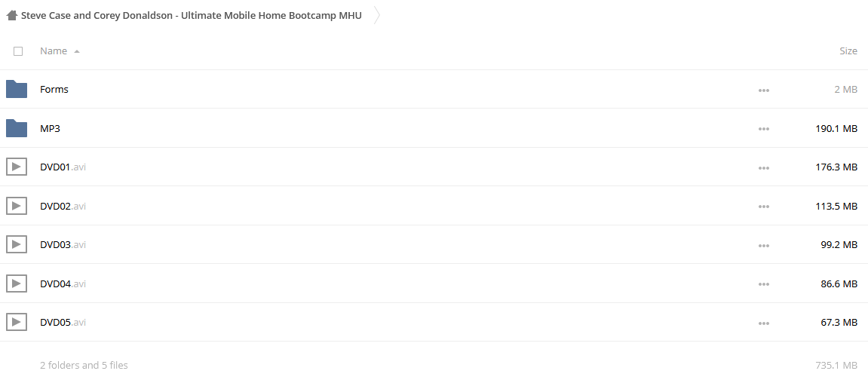The image size is (868, 380).
Task: Show more actions for DVD01.avi
Action: (764, 167)
